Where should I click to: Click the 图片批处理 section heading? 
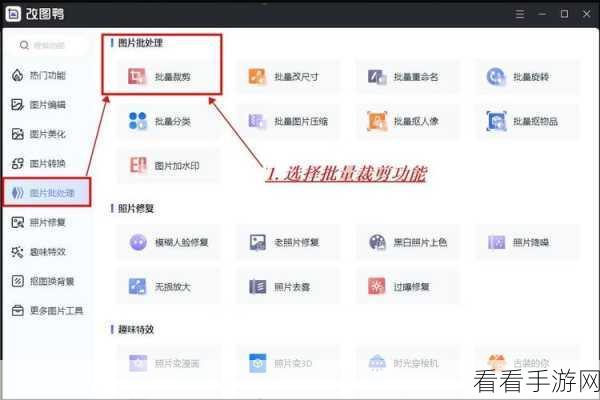[140, 43]
